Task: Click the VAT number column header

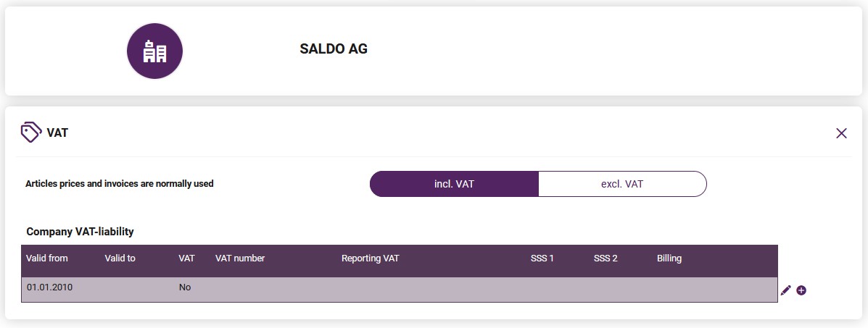Action: [x=240, y=258]
